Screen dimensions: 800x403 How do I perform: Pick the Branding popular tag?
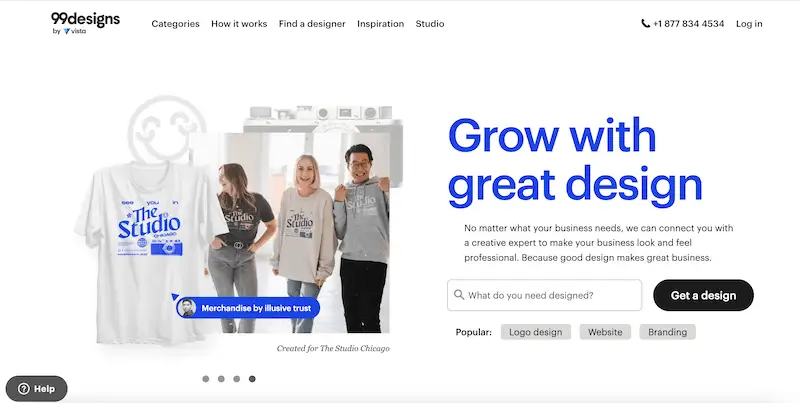666,332
